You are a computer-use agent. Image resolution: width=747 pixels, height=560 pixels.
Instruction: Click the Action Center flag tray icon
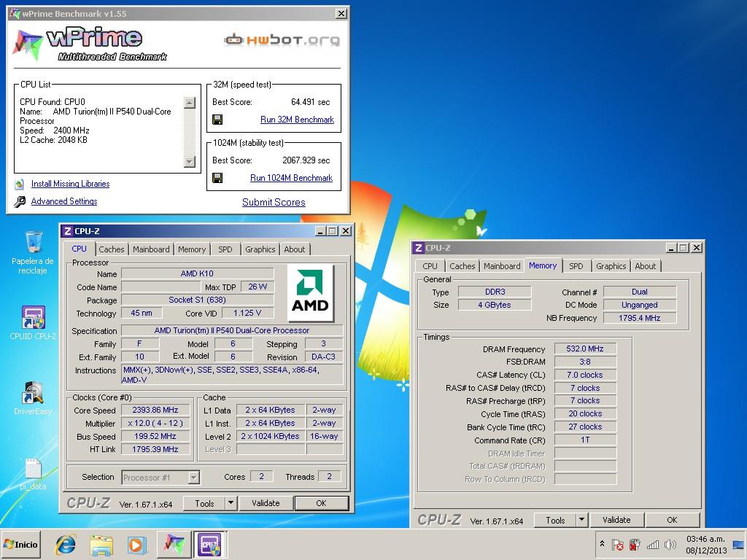coord(618,544)
